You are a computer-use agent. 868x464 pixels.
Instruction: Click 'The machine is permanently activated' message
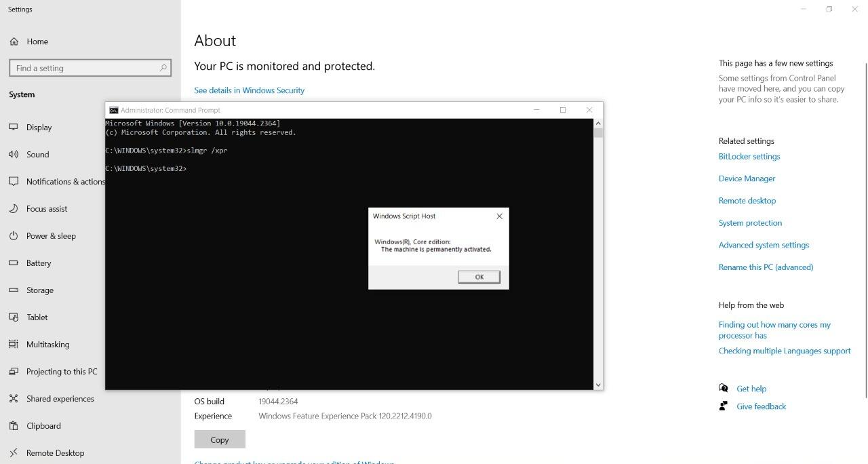coord(436,250)
